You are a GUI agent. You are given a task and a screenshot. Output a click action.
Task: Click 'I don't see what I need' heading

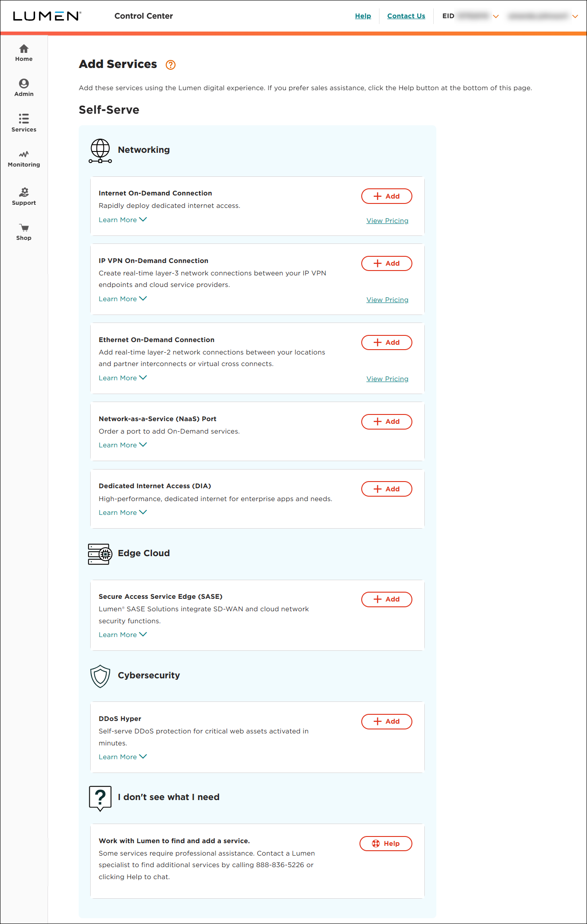[168, 797]
